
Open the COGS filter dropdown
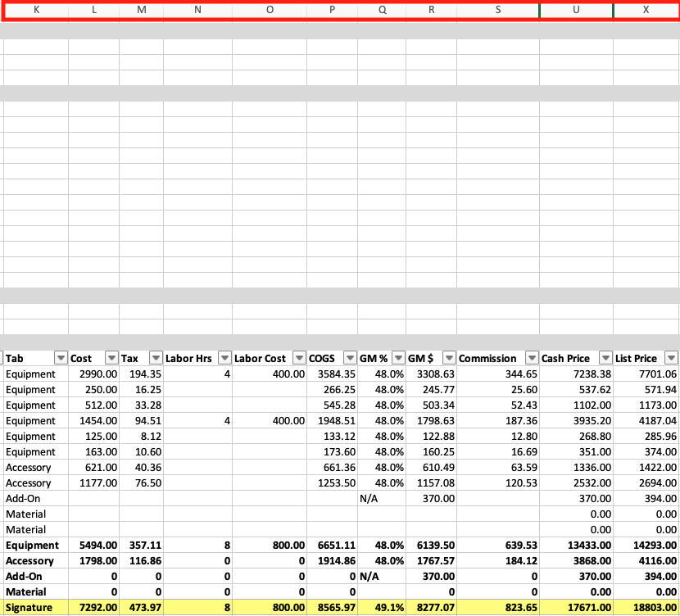click(350, 358)
